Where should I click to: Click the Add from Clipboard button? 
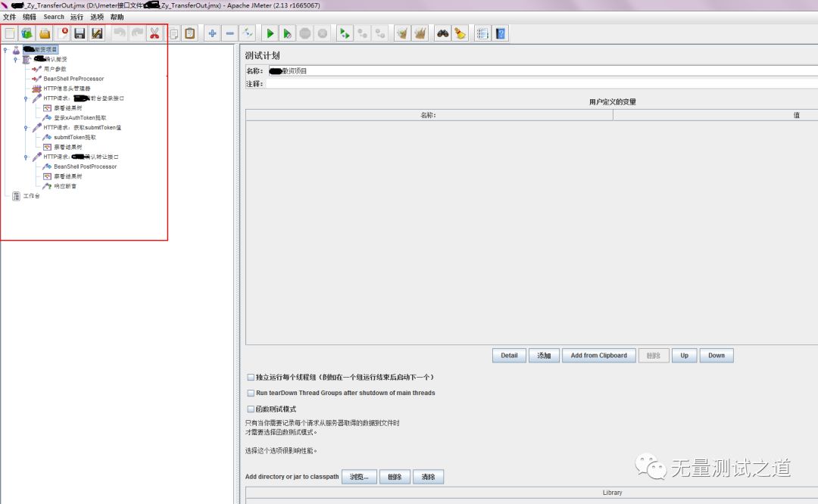(x=598, y=355)
